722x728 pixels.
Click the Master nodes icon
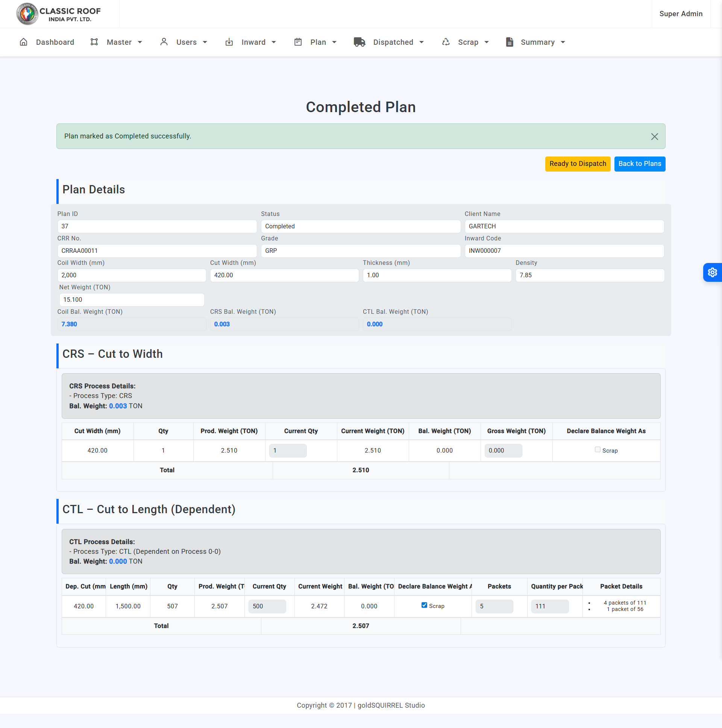coord(94,42)
